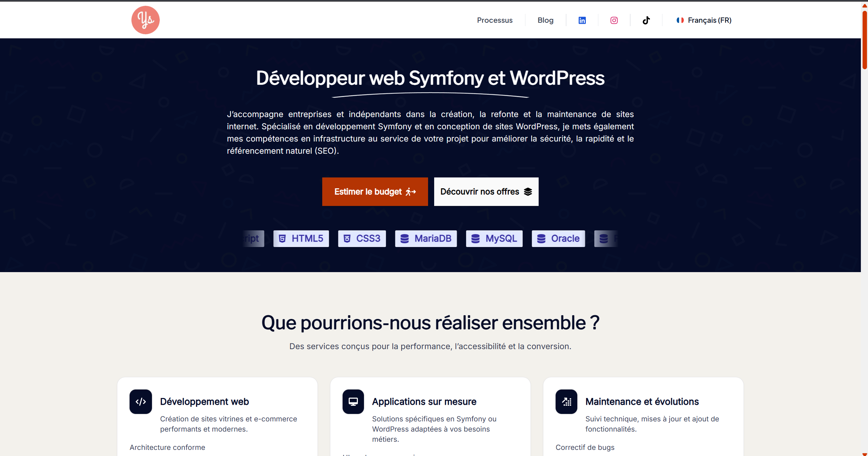Viewport: 868px width, 456px height.
Task: Click the walking-arrow icon in Estimer le budget
Action: (x=411, y=192)
